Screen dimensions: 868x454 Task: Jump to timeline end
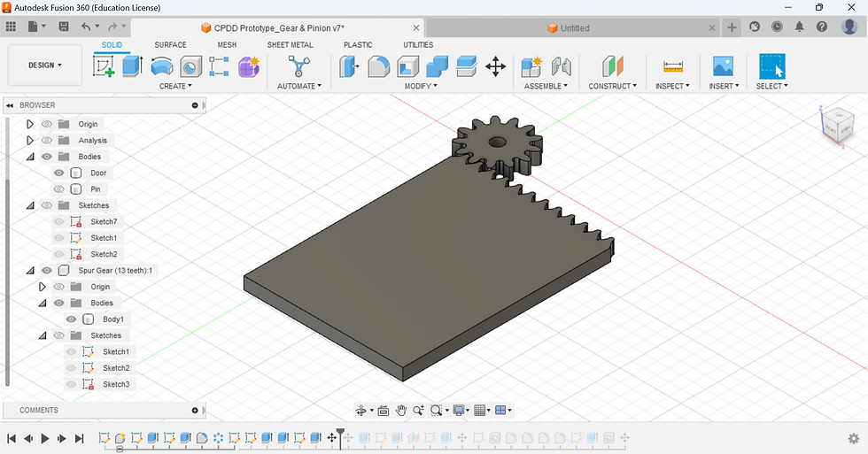click(79, 439)
